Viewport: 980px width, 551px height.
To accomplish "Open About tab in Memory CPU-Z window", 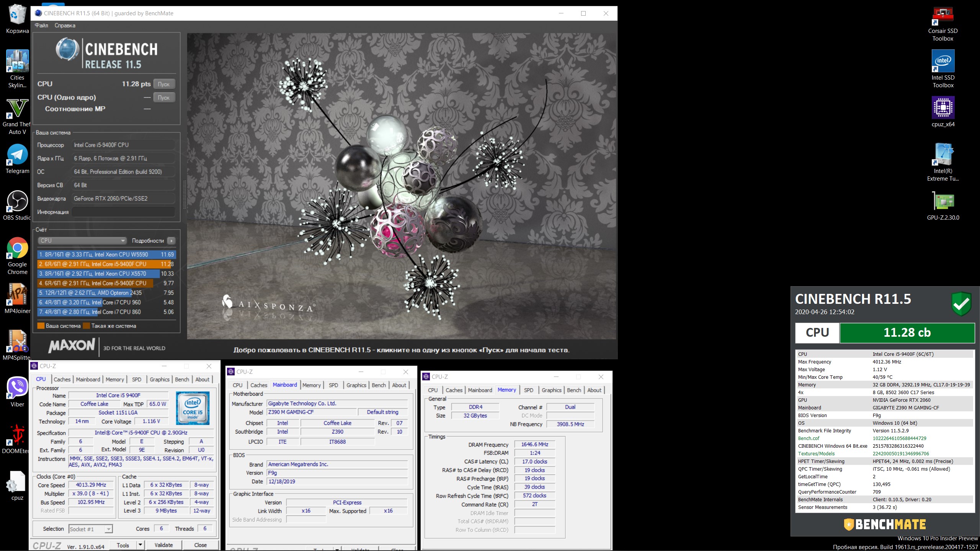I will point(594,390).
